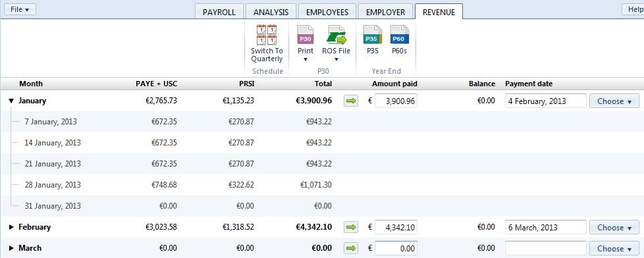644x258 pixels.
Task: Collapse the January month row
Action: 11,101
